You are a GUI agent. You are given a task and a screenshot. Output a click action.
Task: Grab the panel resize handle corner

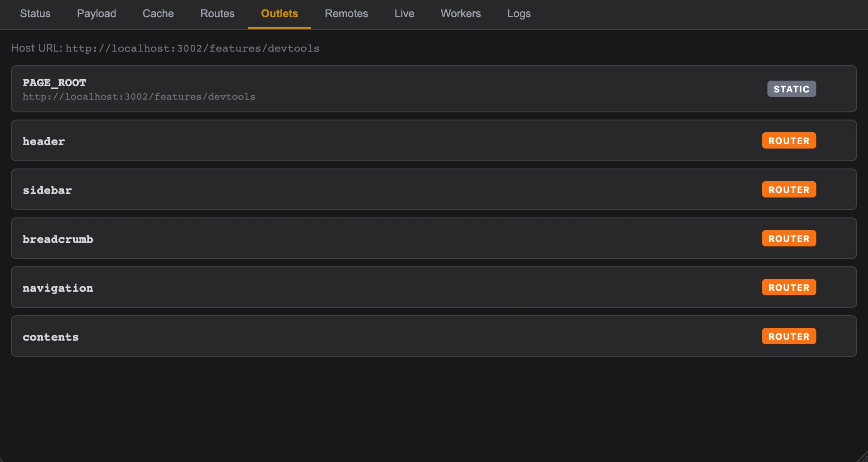[863, 457]
